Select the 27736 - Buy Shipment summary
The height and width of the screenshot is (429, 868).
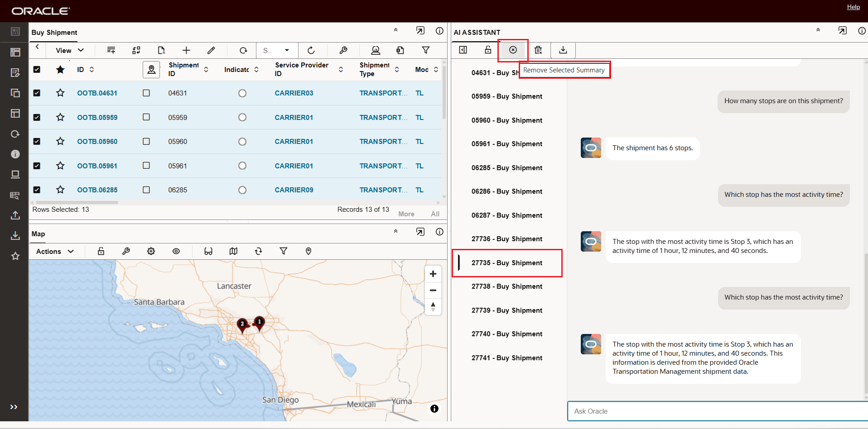(507, 239)
